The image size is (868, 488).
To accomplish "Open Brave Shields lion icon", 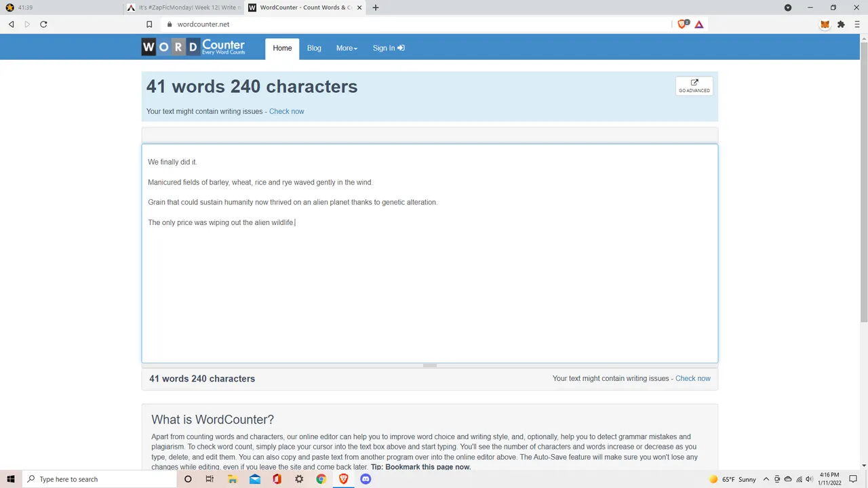I will (x=683, y=24).
